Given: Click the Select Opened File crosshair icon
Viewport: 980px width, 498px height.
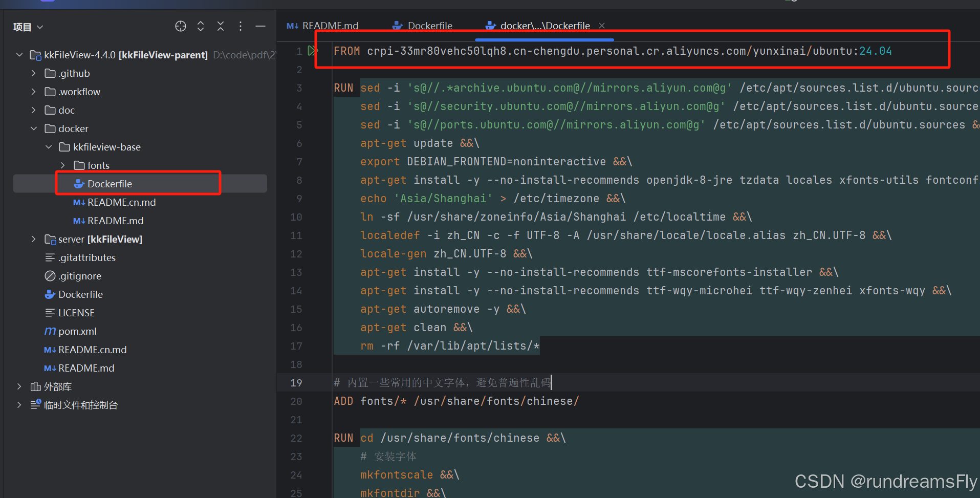Looking at the screenshot, I should coord(180,26).
